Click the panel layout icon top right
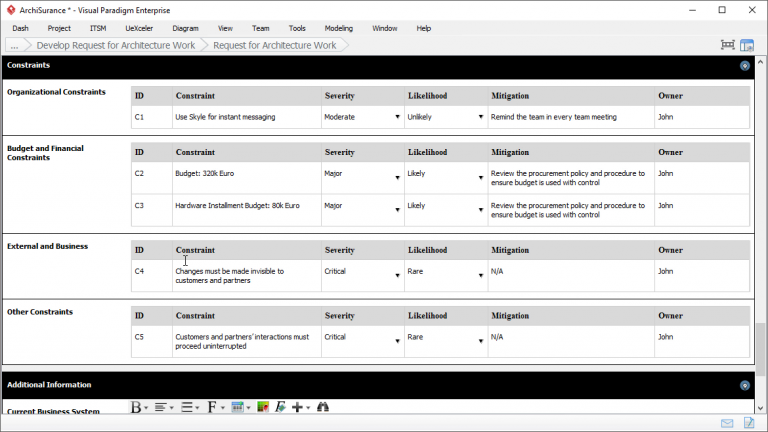 coord(747,45)
